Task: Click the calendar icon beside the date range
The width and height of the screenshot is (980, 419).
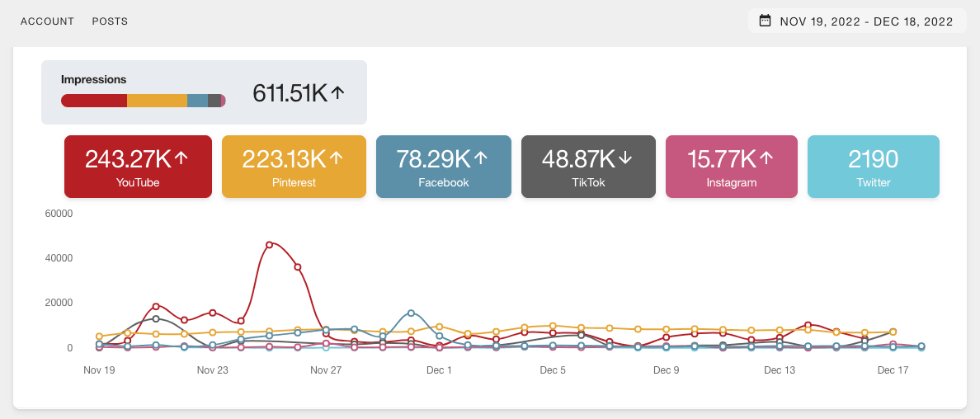Action: (x=765, y=21)
